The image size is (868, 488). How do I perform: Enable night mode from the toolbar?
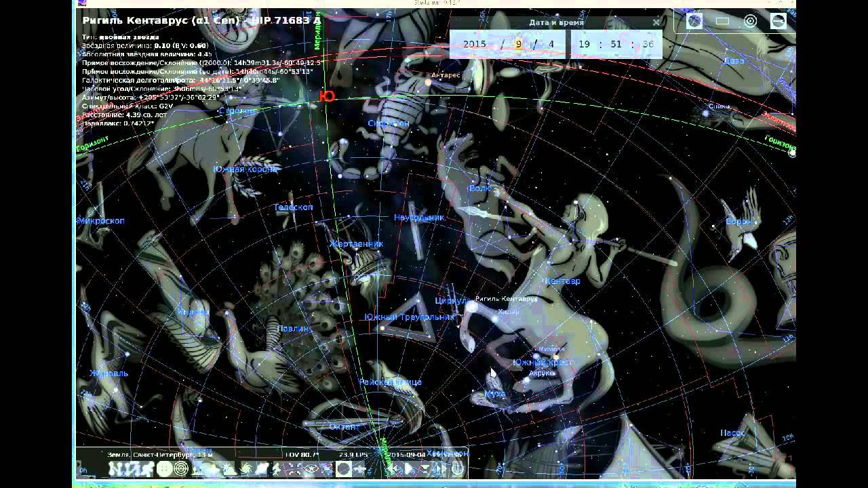[311, 468]
